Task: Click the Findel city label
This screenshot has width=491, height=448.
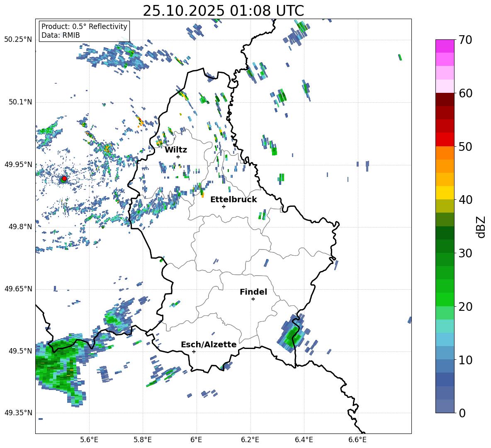Action: (253, 292)
